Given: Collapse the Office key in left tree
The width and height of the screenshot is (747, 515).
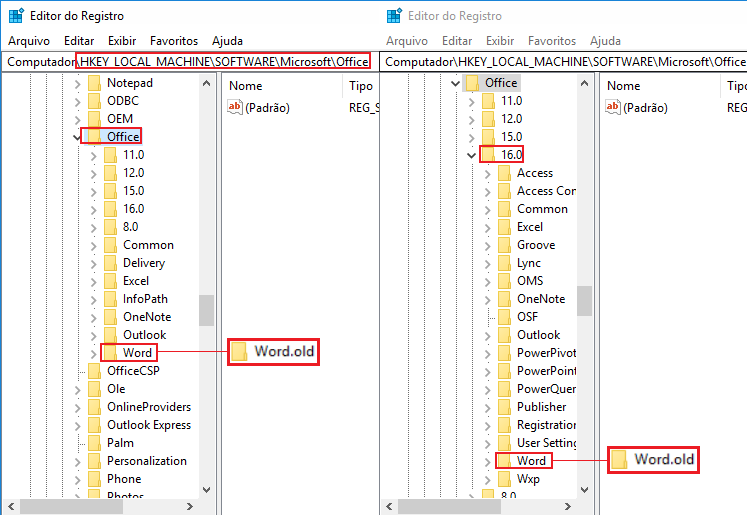Looking at the screenshot, I should [77, 138].
